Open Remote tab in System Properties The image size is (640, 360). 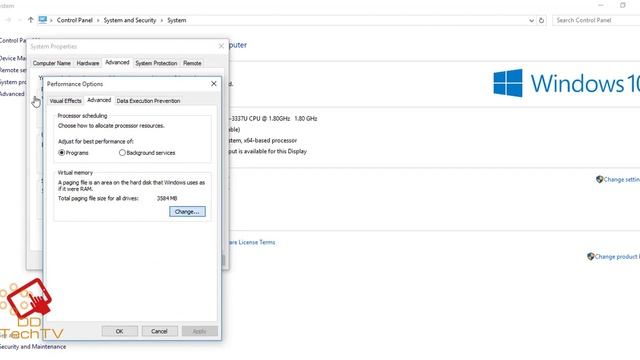[x=192, y=63]
